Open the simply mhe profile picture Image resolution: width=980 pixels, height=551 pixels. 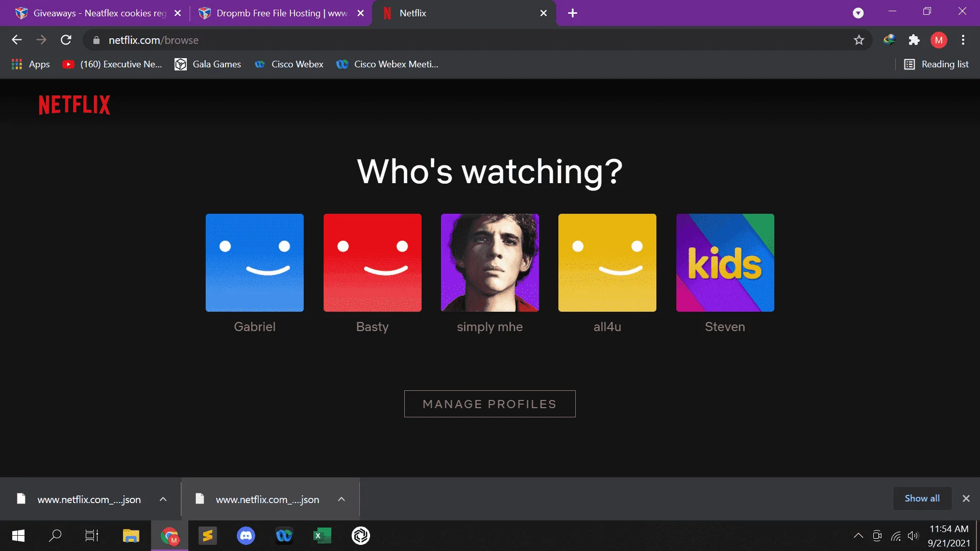point(490,263)
